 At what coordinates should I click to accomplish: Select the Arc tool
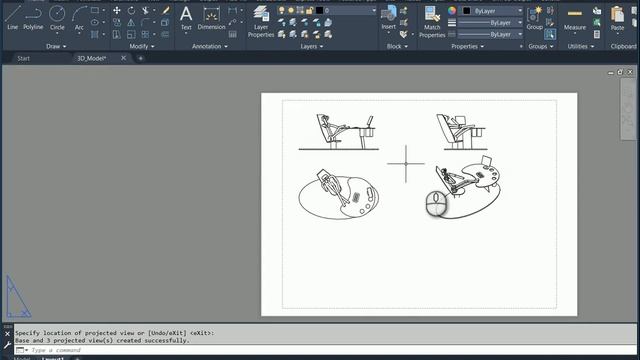(x=79, y=18)
